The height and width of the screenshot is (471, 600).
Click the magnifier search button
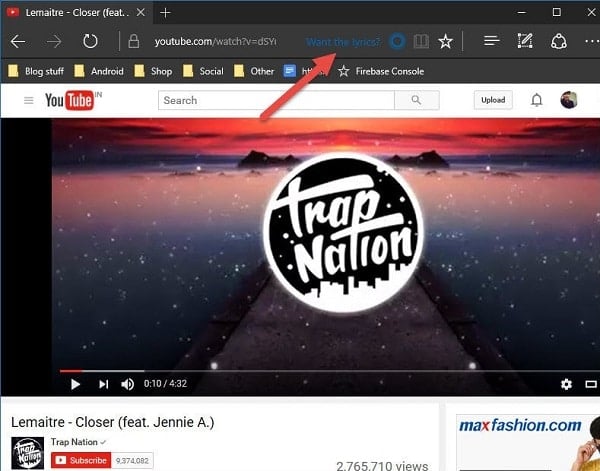[417, 100]
